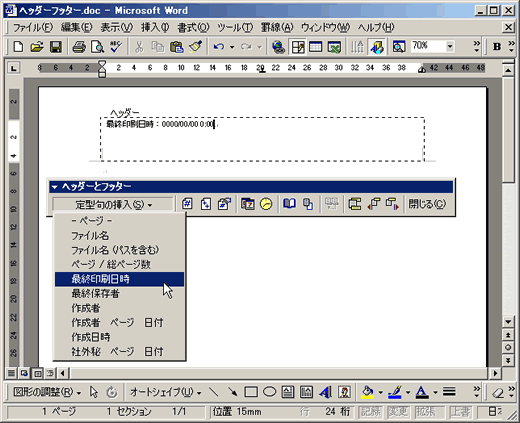Click the Print icon in toolbar
The width and height of the screenshot is (520, 423).
pyautogui.click(x=79, y=47)
